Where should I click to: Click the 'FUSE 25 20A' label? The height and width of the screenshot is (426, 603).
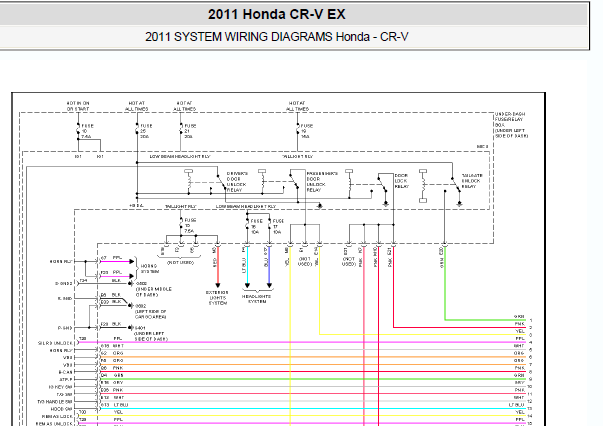click(x=146, y=131)
